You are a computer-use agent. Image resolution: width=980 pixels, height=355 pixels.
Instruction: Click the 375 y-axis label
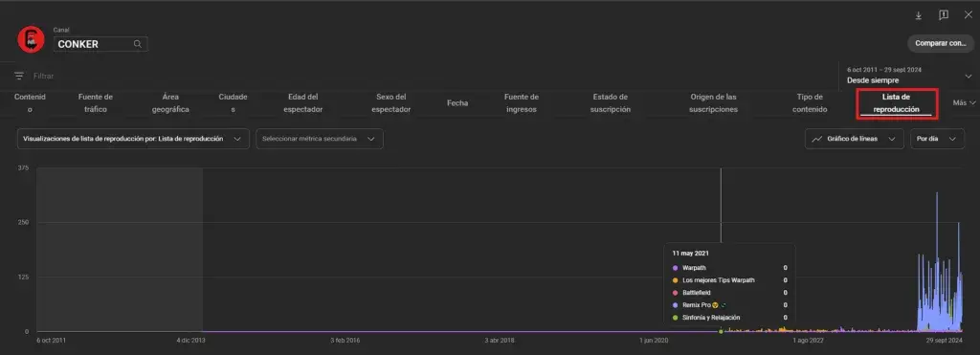point(23,167)
